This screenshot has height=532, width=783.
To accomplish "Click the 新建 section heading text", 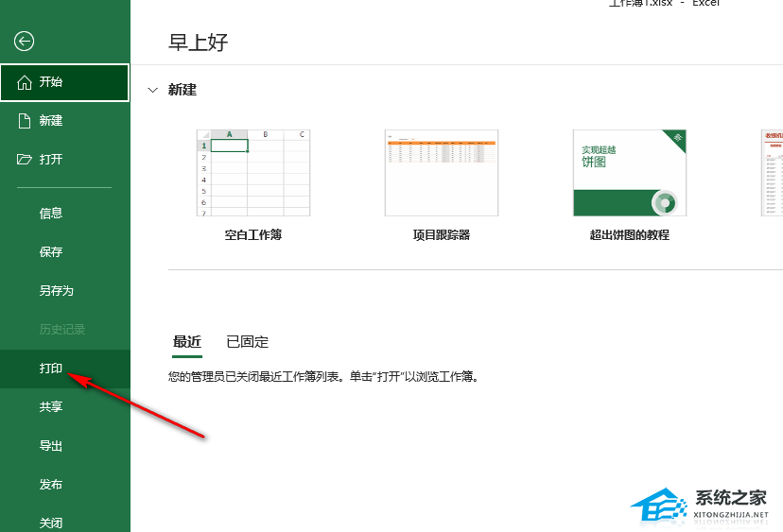I will [x=183, y=90].
